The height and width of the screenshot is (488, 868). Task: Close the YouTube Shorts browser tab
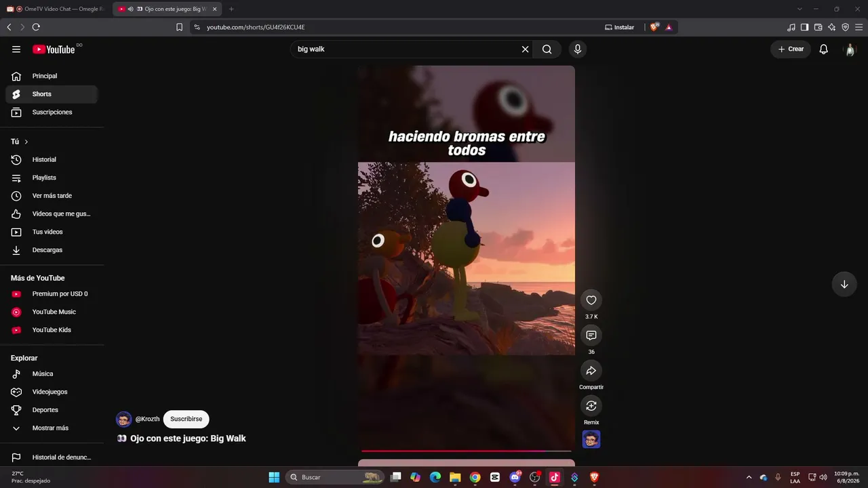point(214,9)
